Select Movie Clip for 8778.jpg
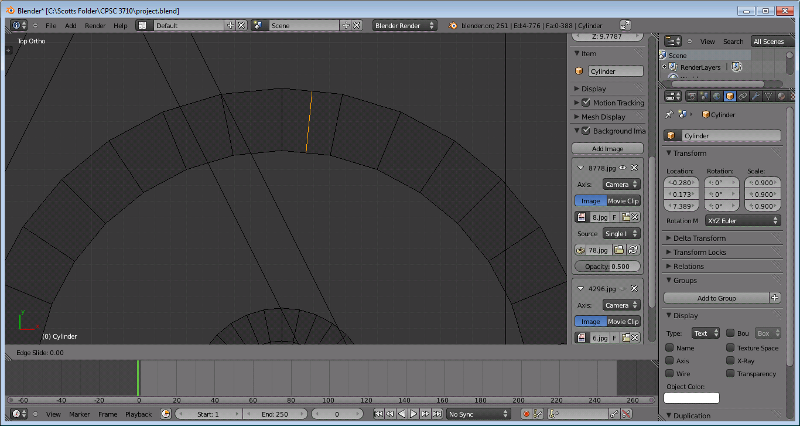The image size is (800, 426). click(623, 201)
